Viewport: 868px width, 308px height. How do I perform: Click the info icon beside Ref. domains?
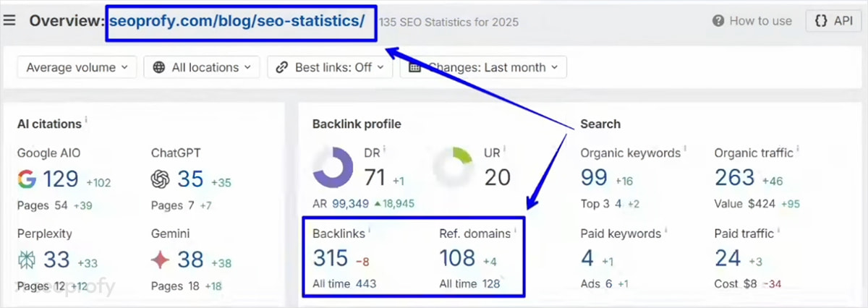pyautogui.click(x=515, y=231)
